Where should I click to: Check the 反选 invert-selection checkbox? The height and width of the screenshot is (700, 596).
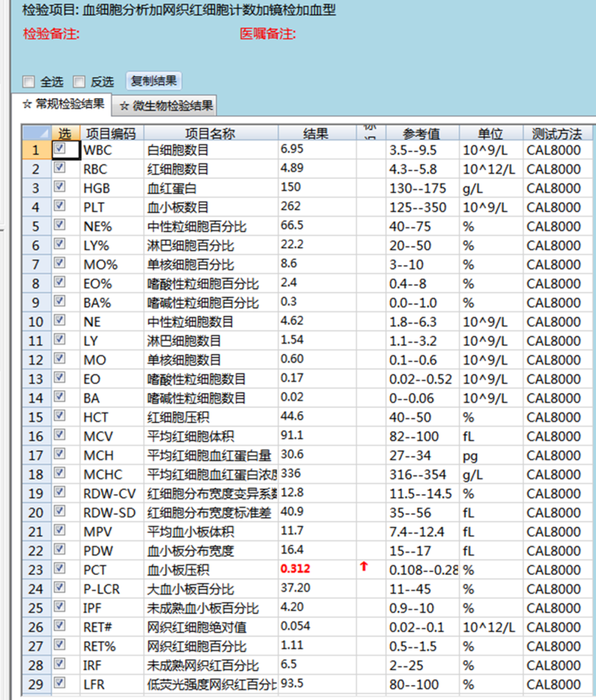tap(79, 82)
